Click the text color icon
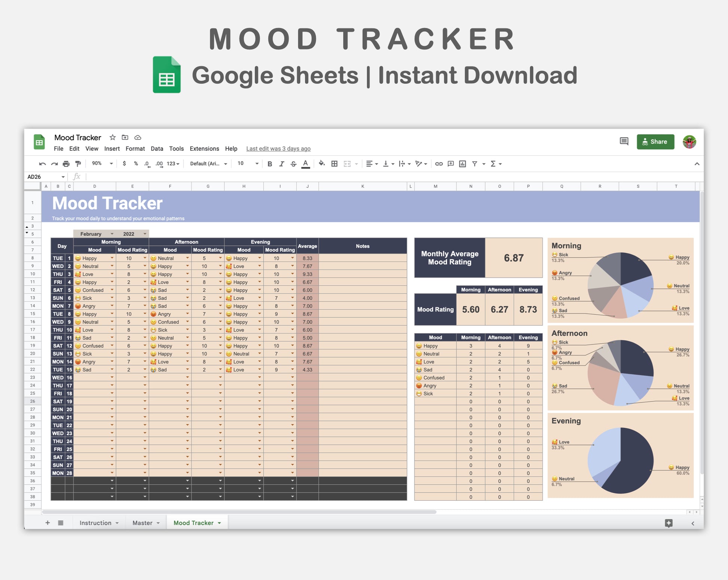Viewport: 728px width, 580px height. (x=306, y=164)
